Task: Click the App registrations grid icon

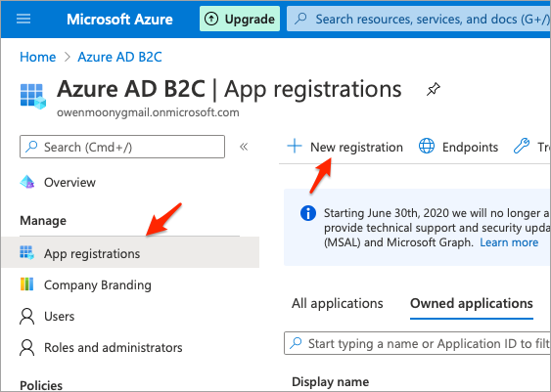Action: pos(26,252)
